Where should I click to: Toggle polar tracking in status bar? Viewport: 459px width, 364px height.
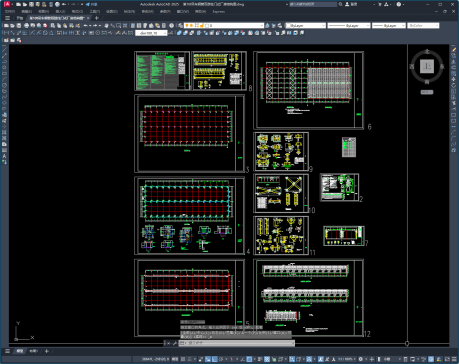point(221,359)
